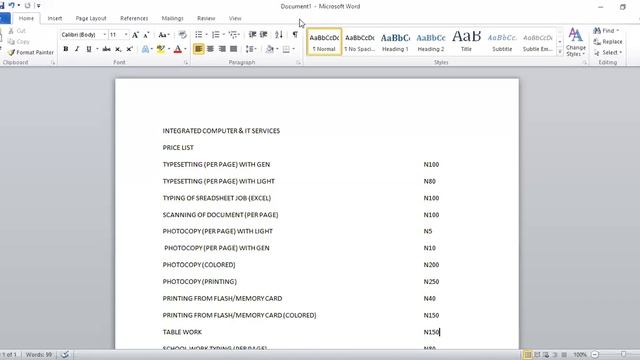Screen dimensions: 640x360
Task: Switch to References tab
Action: (x=134, y=18)
